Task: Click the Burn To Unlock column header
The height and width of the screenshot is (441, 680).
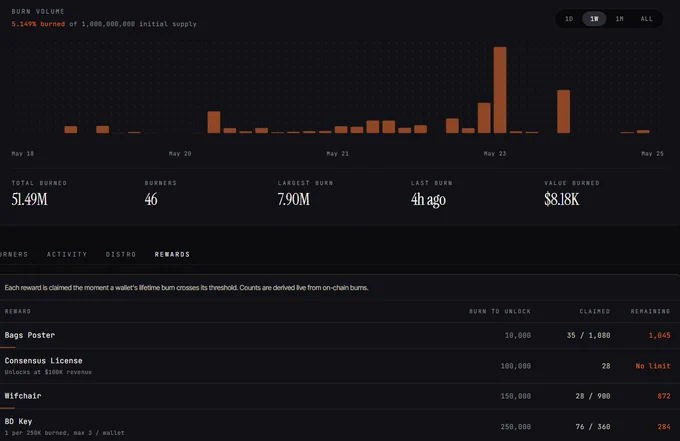Action: pyautogui.click(x=500, y=311)
